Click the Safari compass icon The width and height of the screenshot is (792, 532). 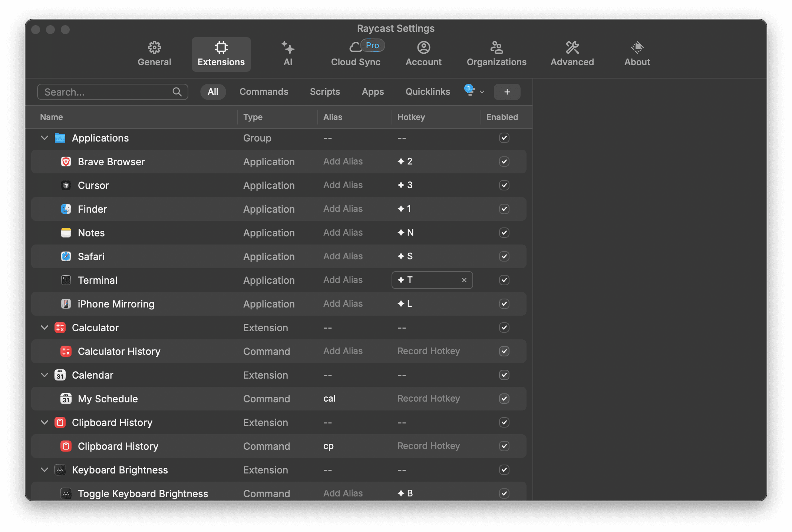coord(66,256)
